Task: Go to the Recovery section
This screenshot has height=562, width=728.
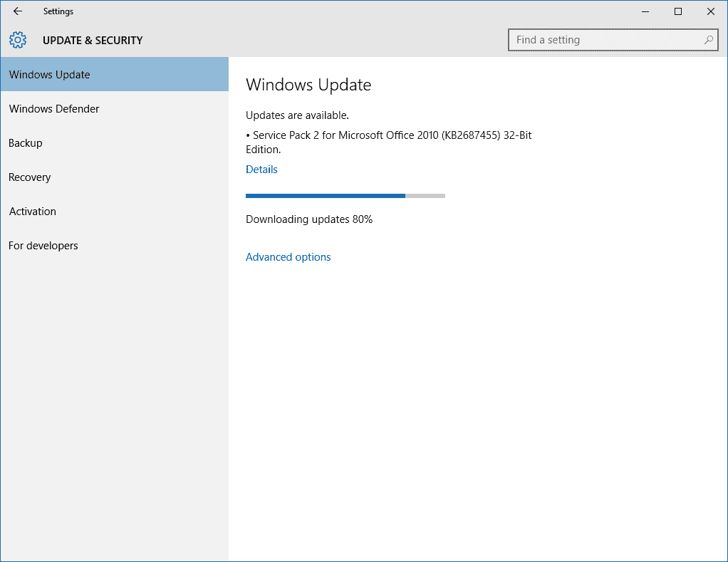Action: coord(114,177)
